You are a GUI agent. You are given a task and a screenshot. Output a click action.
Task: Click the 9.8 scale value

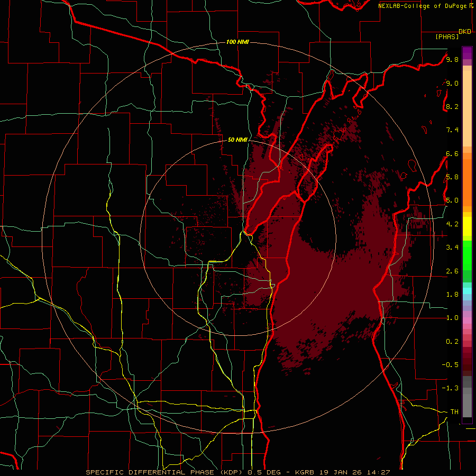click(452, 60)
